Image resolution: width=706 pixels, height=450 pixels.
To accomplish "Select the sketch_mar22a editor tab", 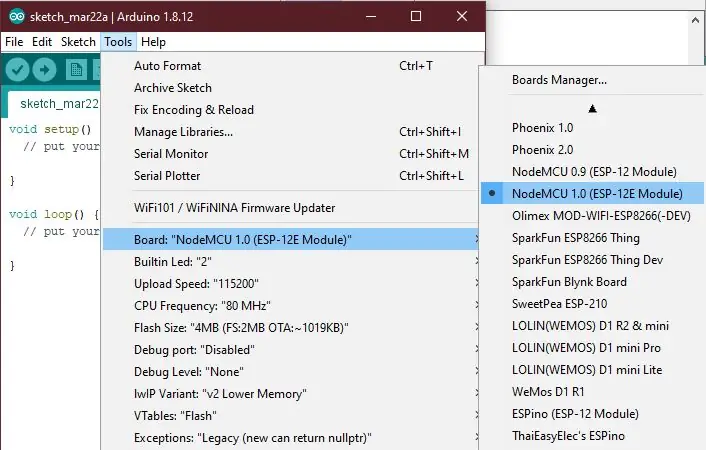I will (x=54, y=104).
